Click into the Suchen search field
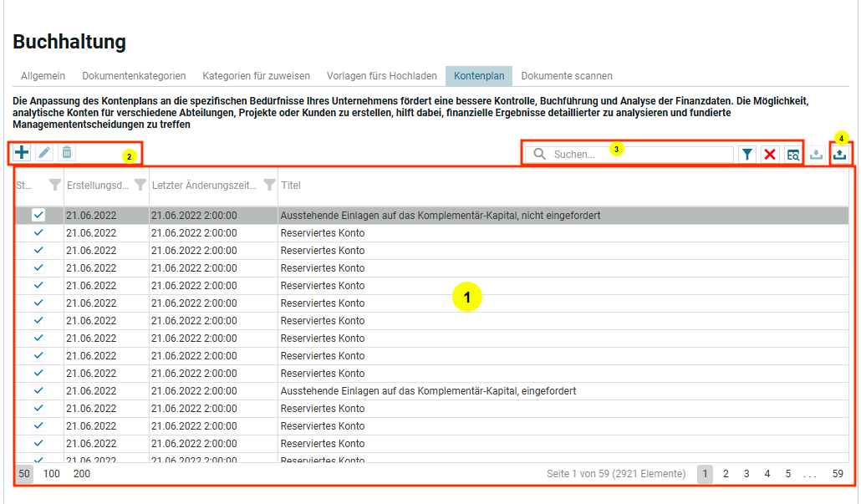Viewport: 861px width, 504px height. (x=639, y=155)
